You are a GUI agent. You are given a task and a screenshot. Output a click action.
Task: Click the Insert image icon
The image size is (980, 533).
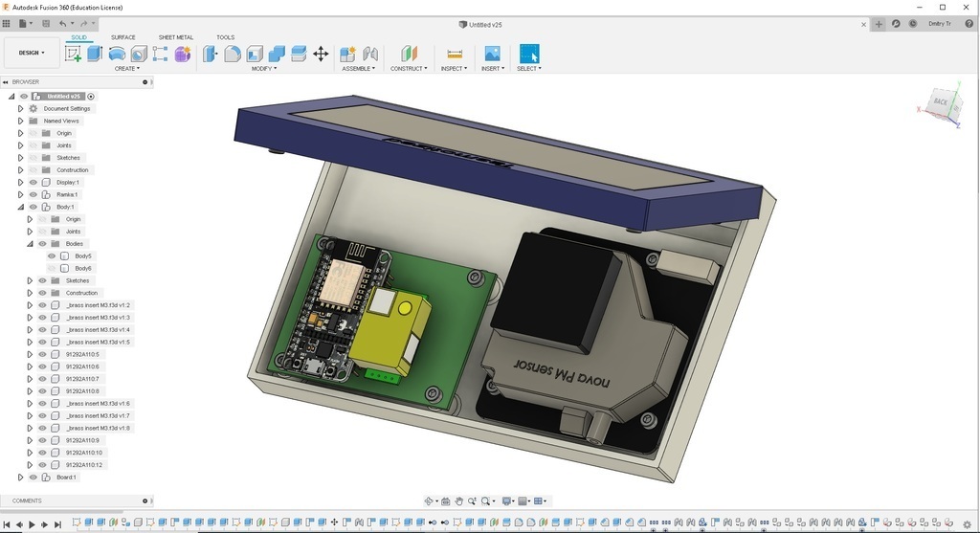(x=492, y=54)
